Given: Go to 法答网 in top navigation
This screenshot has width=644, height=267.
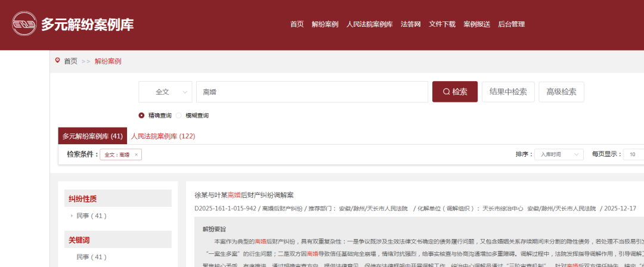Looking at the screenshot, I should pos(411,24).
